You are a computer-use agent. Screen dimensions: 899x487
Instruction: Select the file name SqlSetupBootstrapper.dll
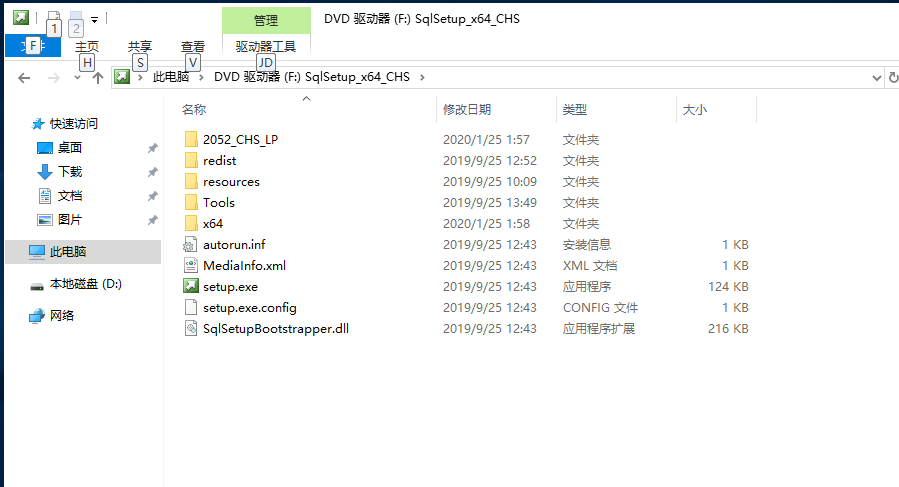[276, 329]
